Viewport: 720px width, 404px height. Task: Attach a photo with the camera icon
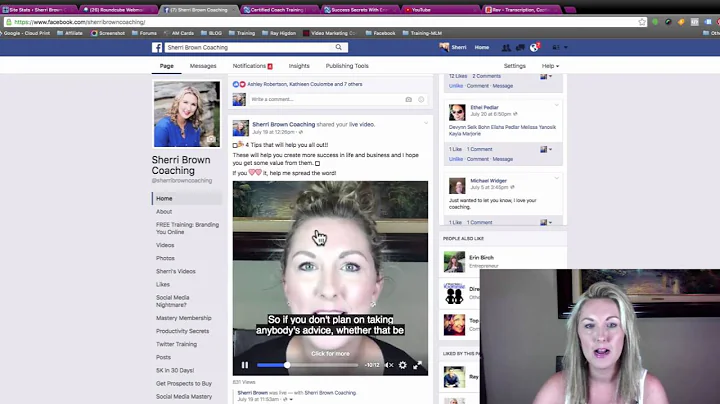coord(408,100)
